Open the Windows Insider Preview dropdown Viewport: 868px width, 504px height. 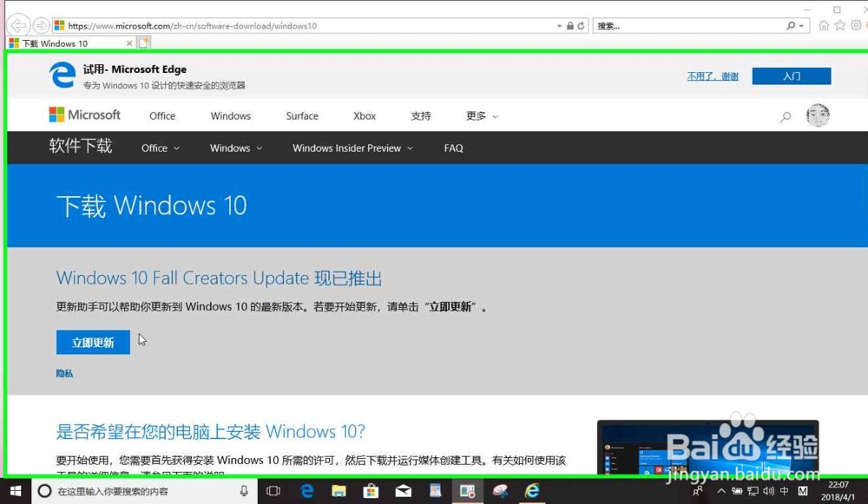click(x=346, y=148)
